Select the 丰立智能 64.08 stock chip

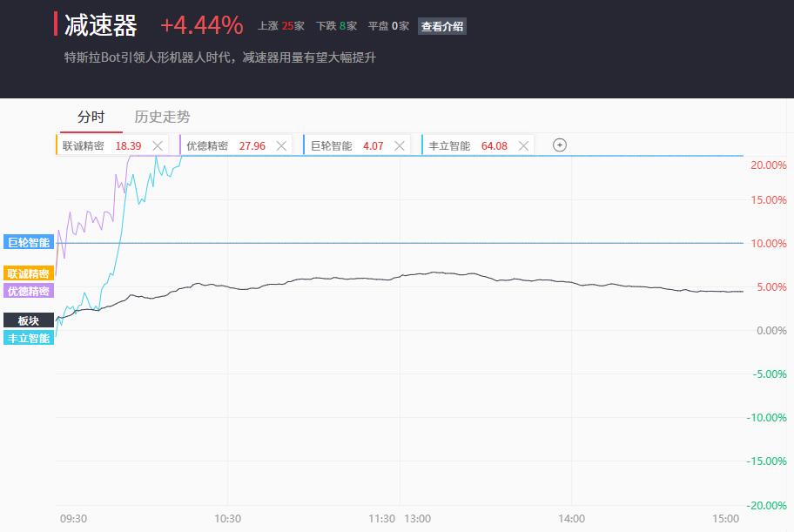[x=478, y=145]
